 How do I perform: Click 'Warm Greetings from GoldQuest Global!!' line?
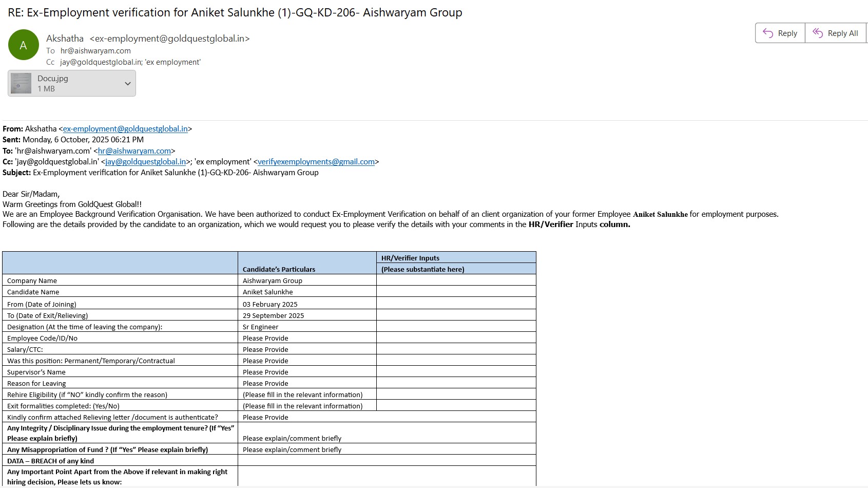pos(72,204)
